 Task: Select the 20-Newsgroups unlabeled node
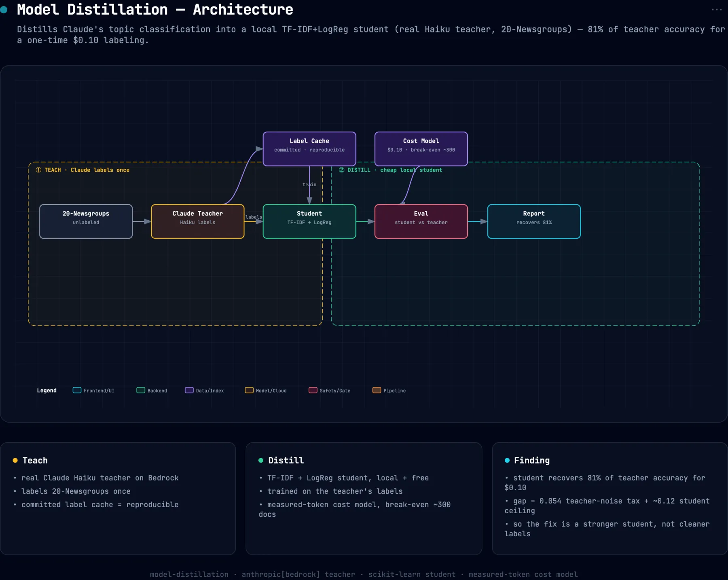coord(86,221)
